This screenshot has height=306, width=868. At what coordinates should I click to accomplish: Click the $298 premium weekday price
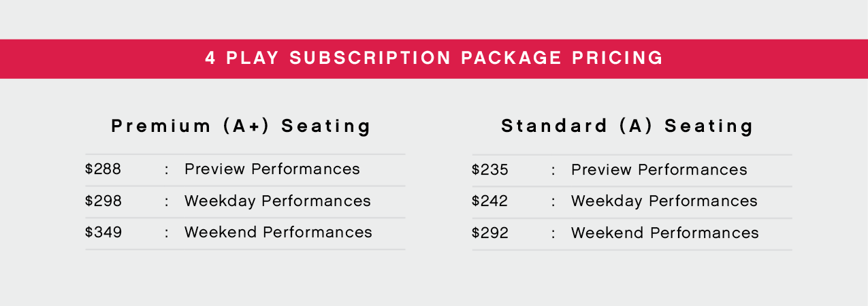103,201
